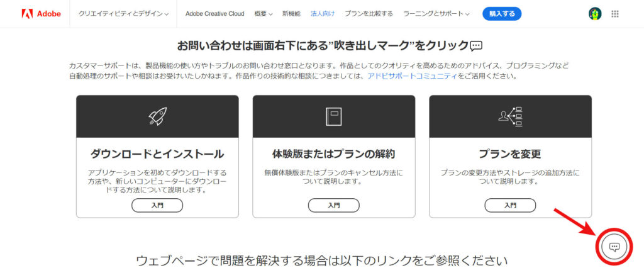Click 入門 under プランを変更
This screenshot has height=280, width=644.
[510, 205]
